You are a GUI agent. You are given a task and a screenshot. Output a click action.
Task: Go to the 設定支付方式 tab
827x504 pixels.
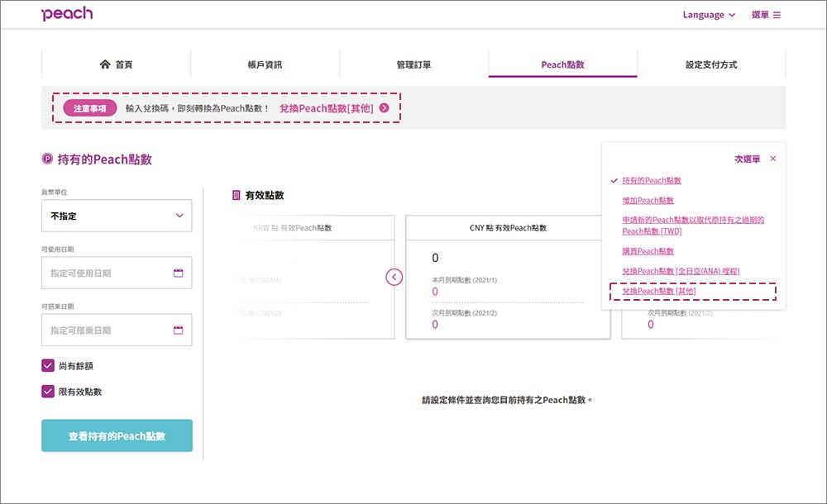[x=711, y=64]
